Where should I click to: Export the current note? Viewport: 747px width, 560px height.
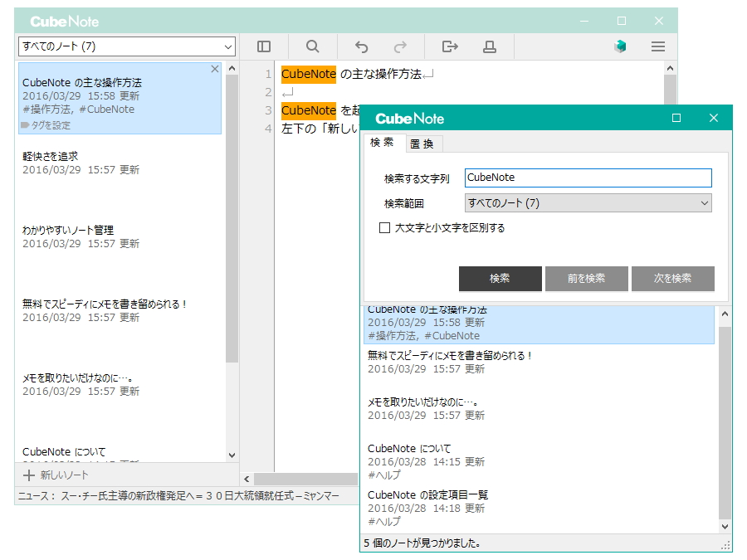[448, 46]
